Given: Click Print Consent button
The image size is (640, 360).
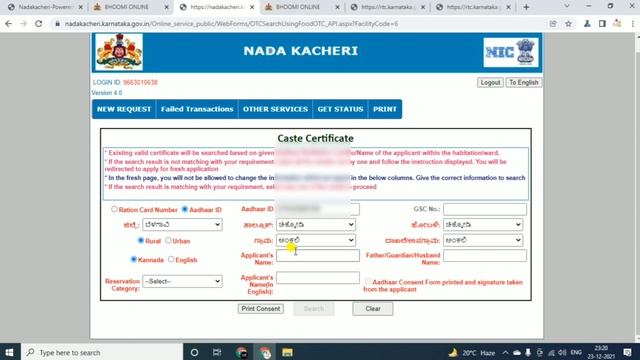Looking at the screenshot, I should pyautogui.click(x=261, y=309).
